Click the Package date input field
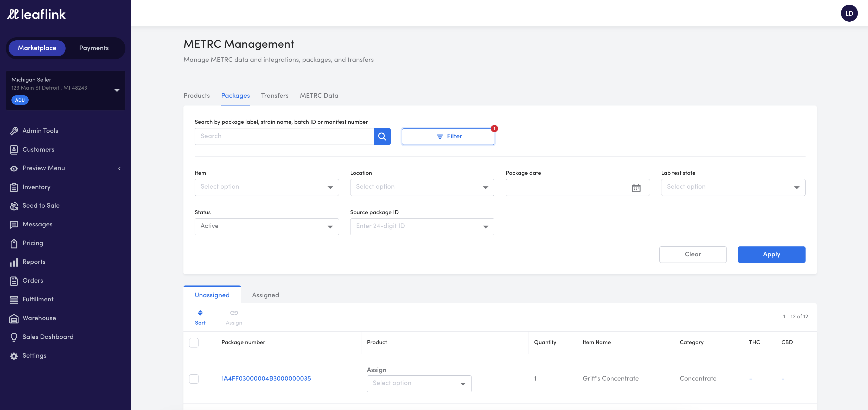This screenshot has height=410, width=868. click(x=578, y=187)
